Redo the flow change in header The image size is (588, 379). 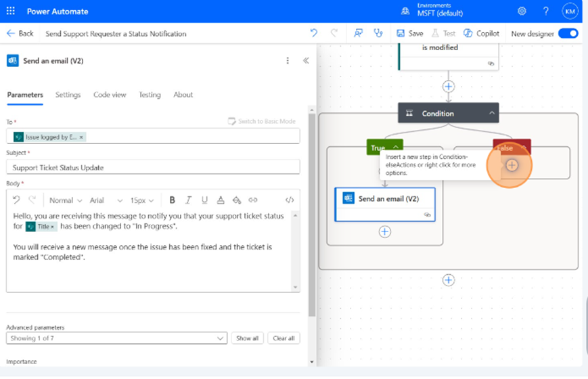coord(334,33)
